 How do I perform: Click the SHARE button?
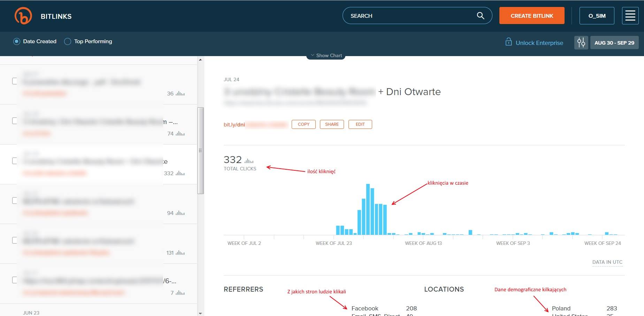click(332, 124)
